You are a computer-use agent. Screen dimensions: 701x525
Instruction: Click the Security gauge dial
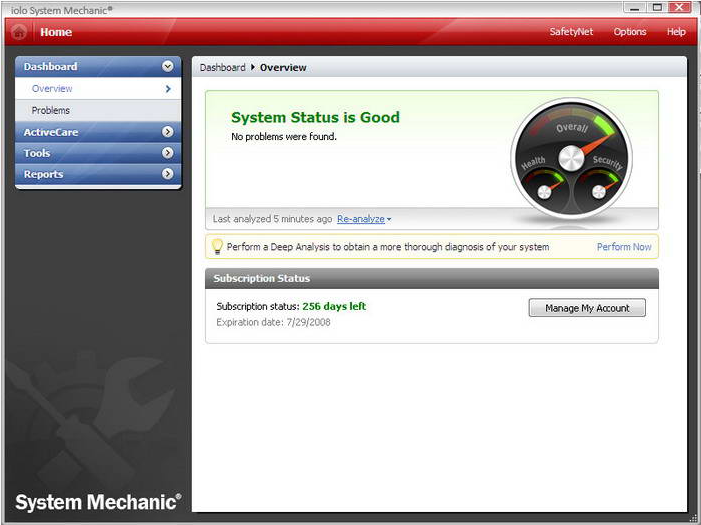[x=603, y=185]
